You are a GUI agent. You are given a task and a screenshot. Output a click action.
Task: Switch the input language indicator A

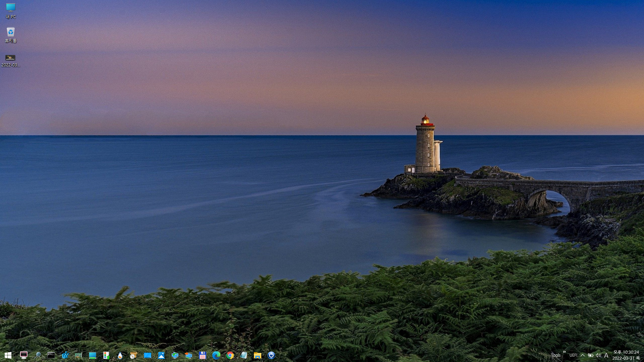click(x=606, y=355)
